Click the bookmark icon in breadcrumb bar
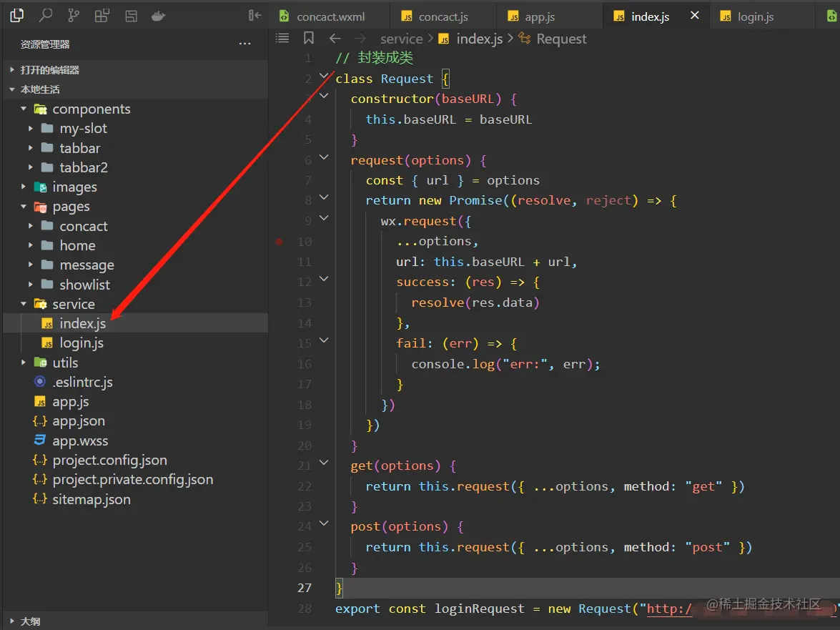The image size is (840, 630). pos(309,38)
